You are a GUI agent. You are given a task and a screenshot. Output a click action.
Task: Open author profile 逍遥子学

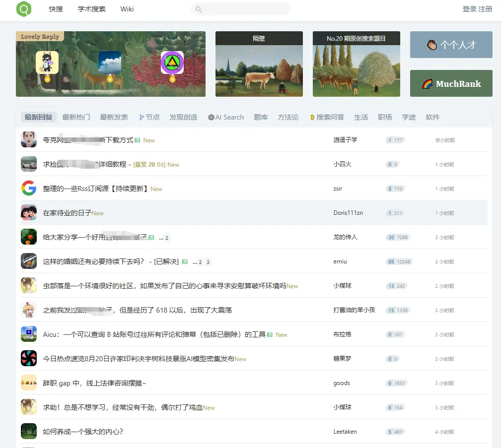coord(346,140)
